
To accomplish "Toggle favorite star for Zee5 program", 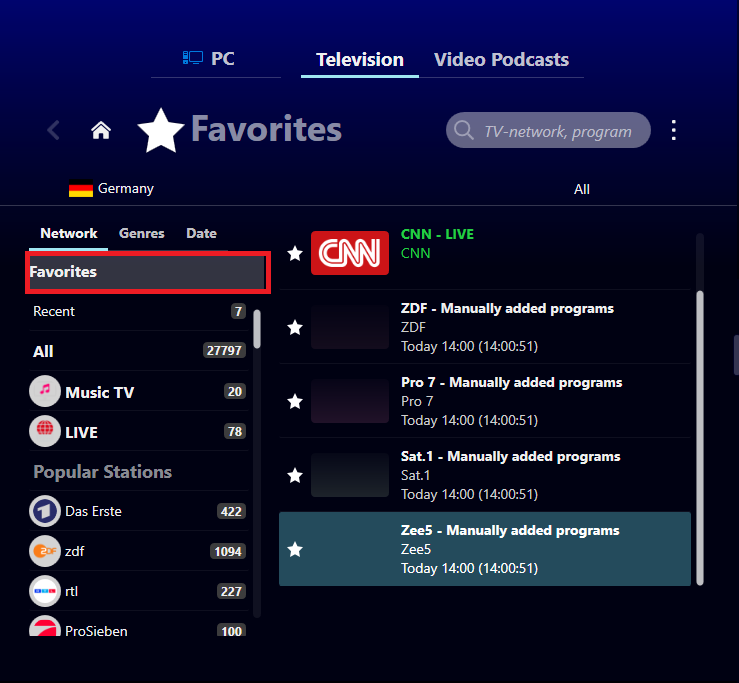I will click(295, 549).
